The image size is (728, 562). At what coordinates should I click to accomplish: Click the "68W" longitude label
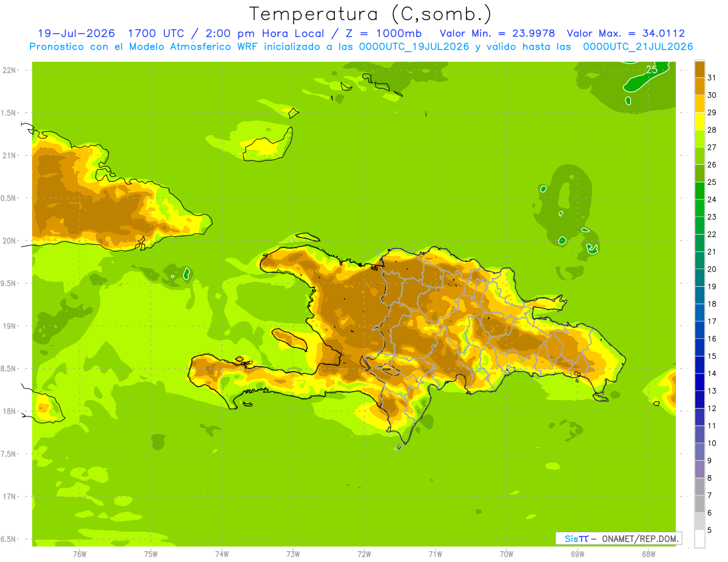pos(649,554)
